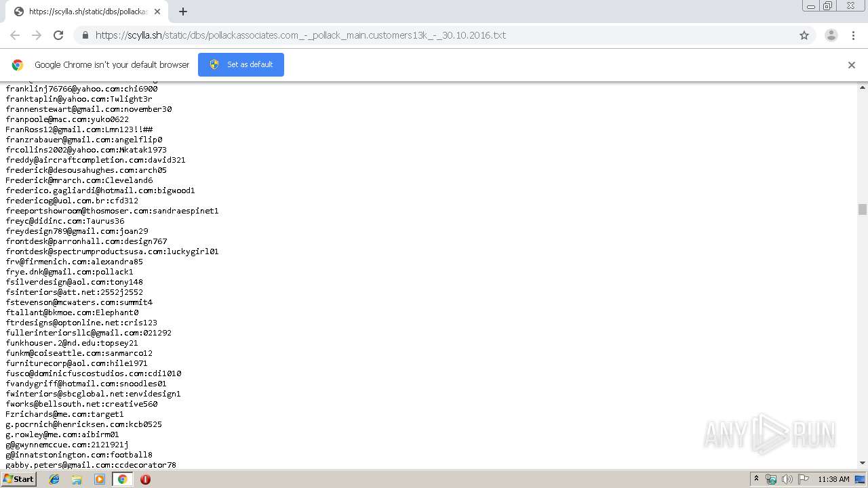Switch to Chrome in the taskbar
This screenshot has width=868, height=488.
click(x=122, y=479)
